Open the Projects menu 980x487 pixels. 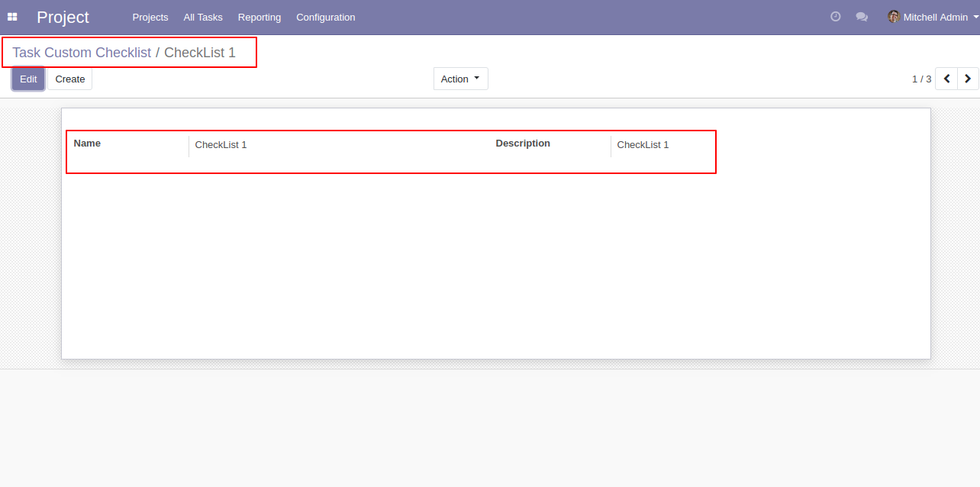[x=150, y=17]
